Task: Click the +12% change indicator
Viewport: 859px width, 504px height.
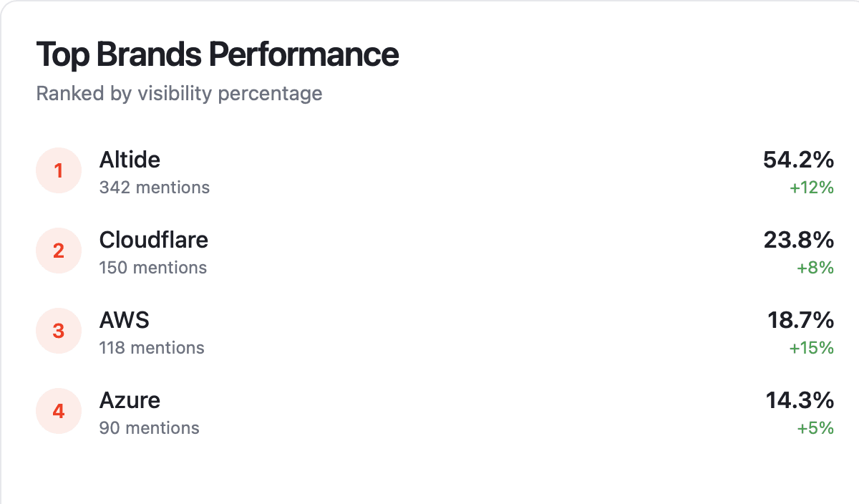Action: tap(812, 188)
